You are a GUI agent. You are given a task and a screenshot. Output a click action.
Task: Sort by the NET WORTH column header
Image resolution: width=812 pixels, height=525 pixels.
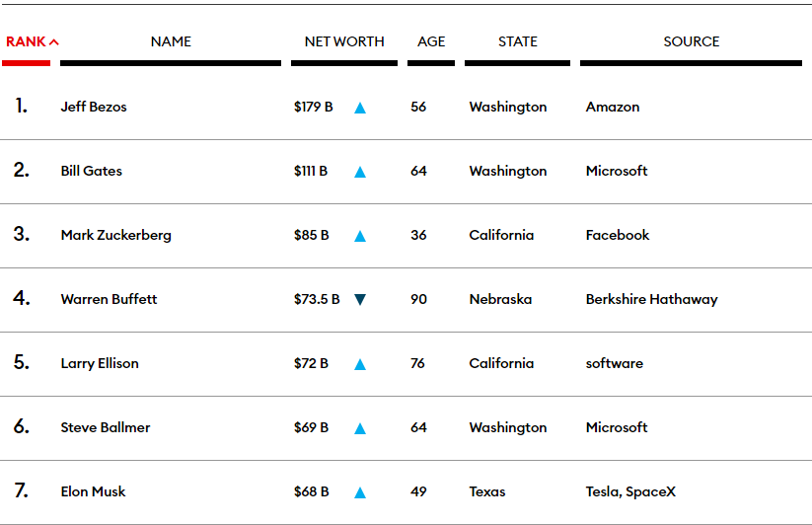coord(344,41)
